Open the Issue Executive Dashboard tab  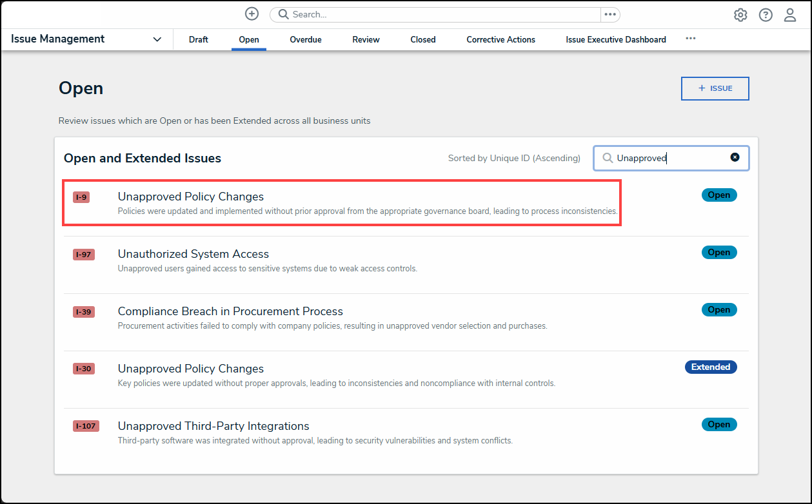pos(615,39)
